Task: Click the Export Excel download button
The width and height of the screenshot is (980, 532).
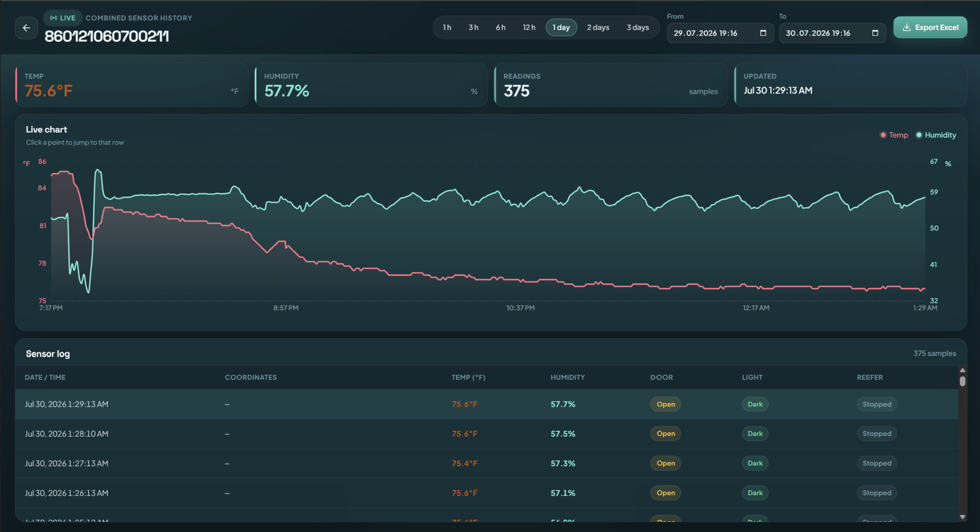Action: click(x=930, y=28)
